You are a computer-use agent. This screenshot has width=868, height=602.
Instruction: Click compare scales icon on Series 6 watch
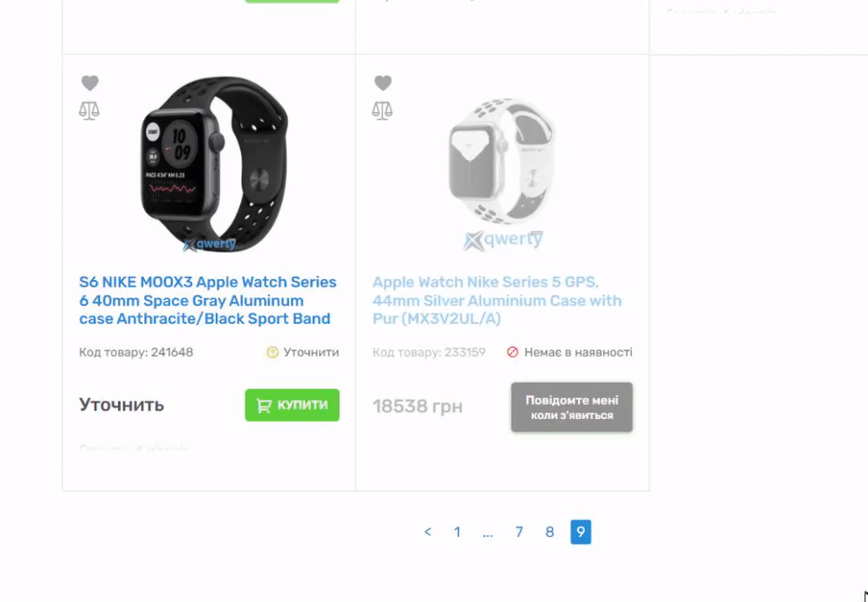tap(89, 110)
